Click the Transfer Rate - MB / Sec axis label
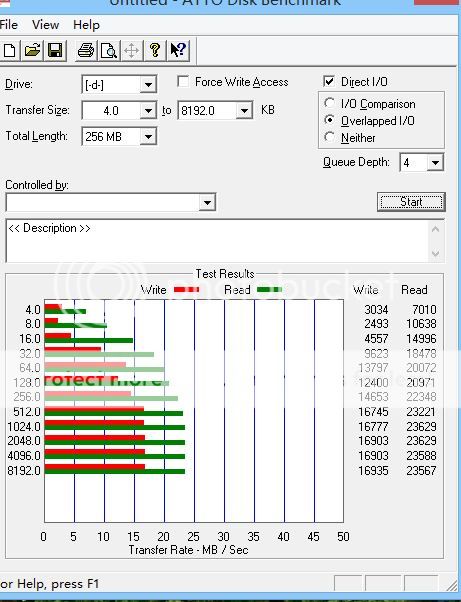The image size is (461, 602). (x=188, y=550)
